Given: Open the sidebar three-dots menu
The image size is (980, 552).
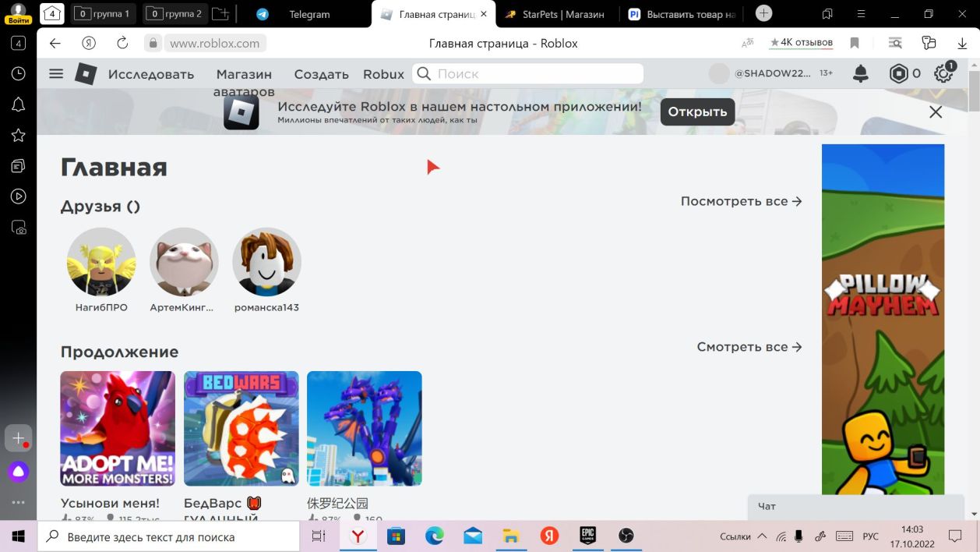Looking at the screenshot, I should (19, 503).
